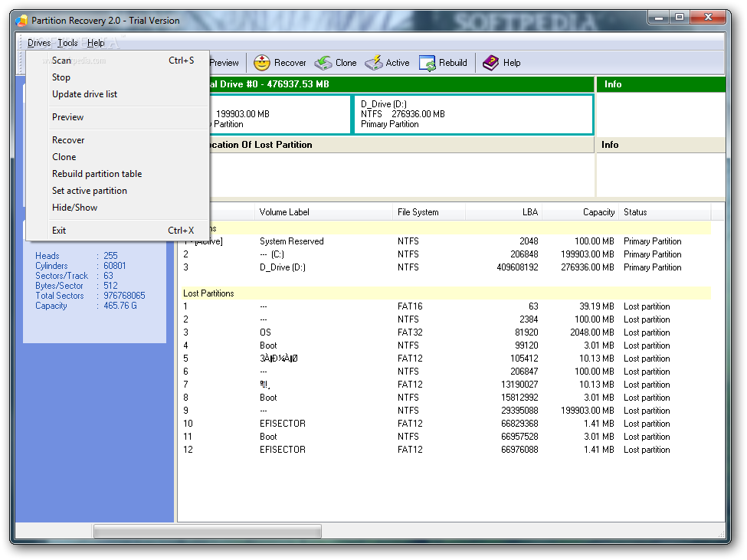Image resolution: width=747 pixels, height=560 pixels.
Task: Select lost Boot partition with LBA 15812992
Action: [x=446, y=398]
